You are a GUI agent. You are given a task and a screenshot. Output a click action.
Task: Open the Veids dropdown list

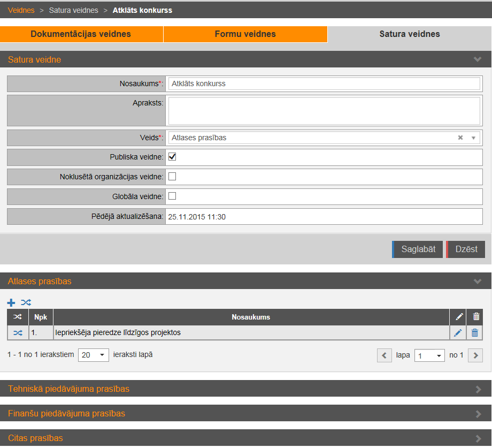(473, 138)
